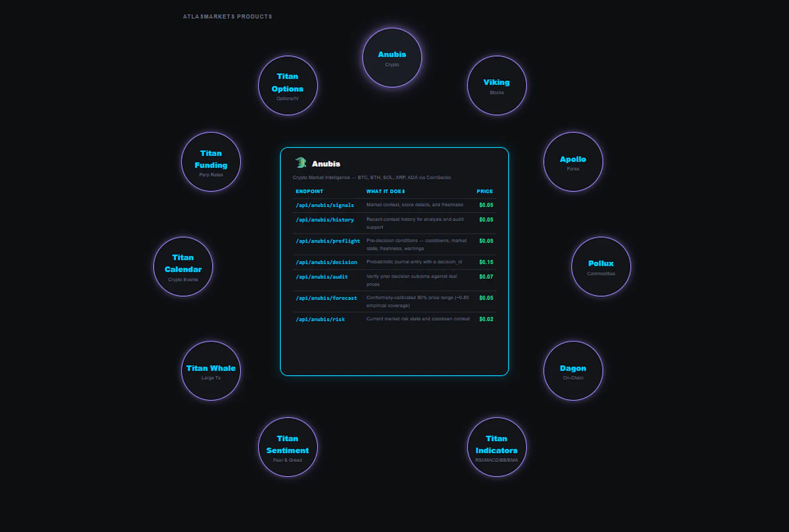Click the /api/anubis/decision endpoint
Image resolution: width=789 pixels, height=532 pixels.
click(326, 262)
